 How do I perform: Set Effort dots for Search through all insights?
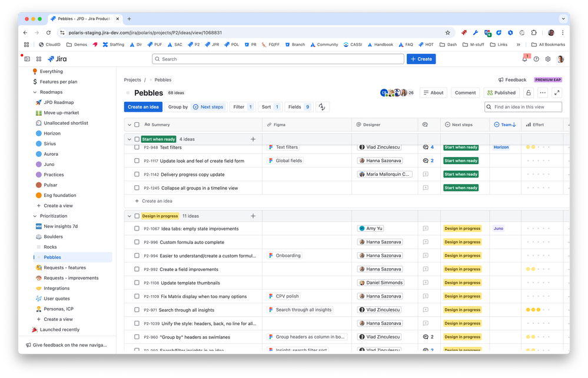coord(538,310)
